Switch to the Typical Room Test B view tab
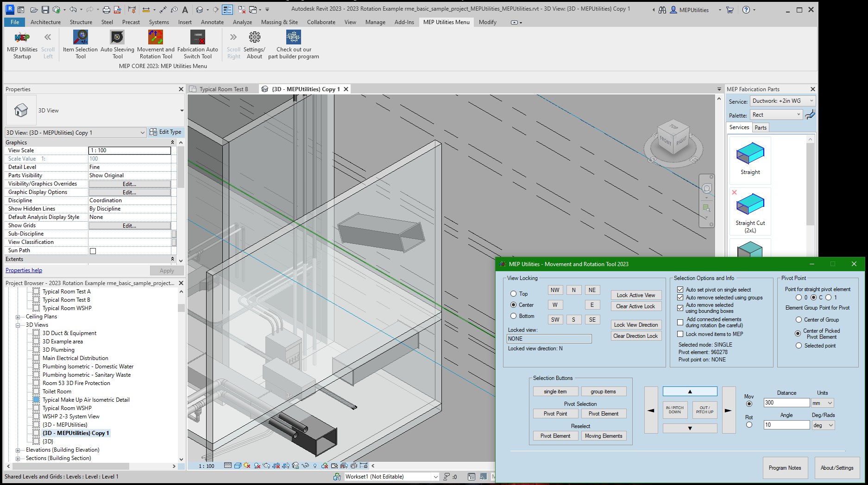This screenshot has height=485, width=868. click(x=223, y=89)
